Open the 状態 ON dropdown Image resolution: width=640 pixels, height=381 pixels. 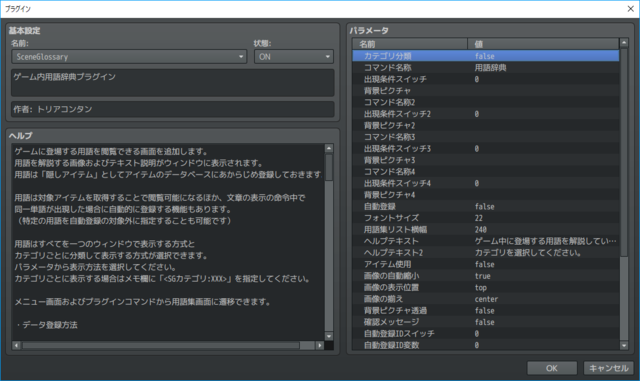(293, 57)
